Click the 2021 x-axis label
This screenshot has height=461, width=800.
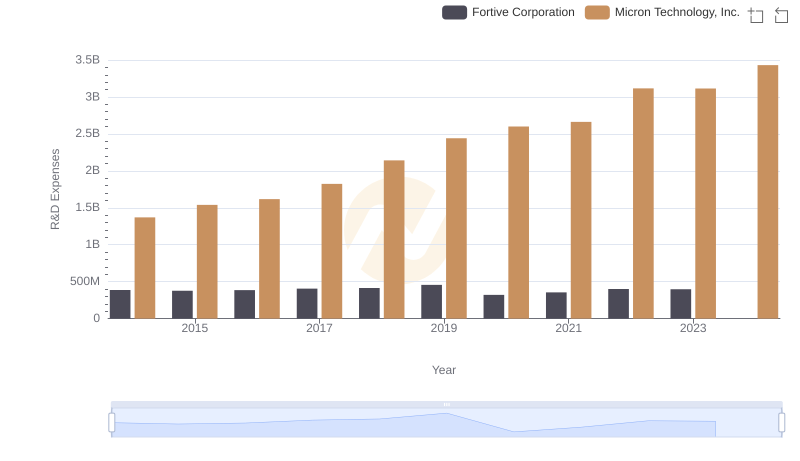pyautogui.click(x=568, y=328)
